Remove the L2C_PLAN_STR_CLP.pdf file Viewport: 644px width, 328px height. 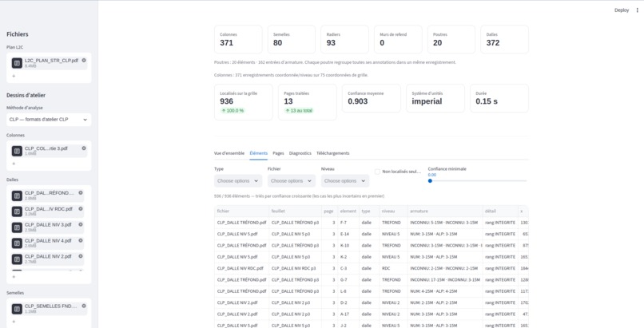click(84, 61)
